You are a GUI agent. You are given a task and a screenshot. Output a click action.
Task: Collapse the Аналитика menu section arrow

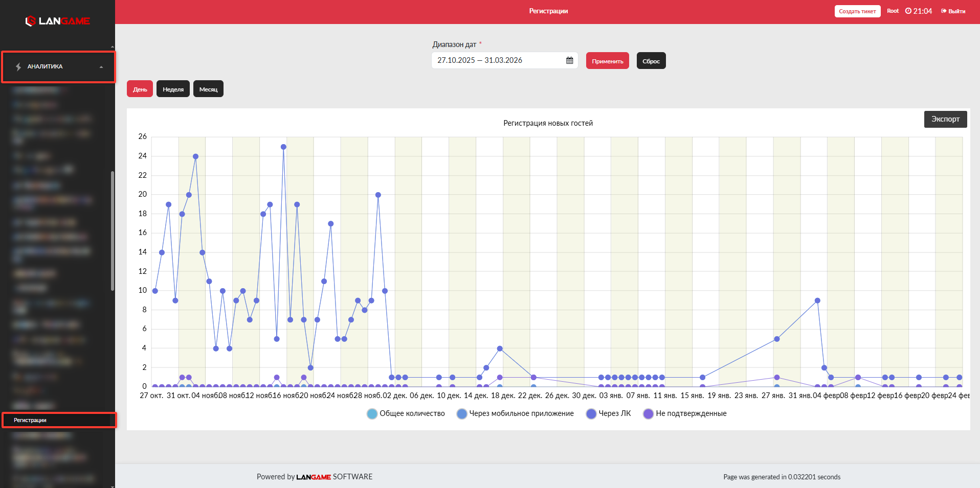pyautogui.click(x=101, y=67)
